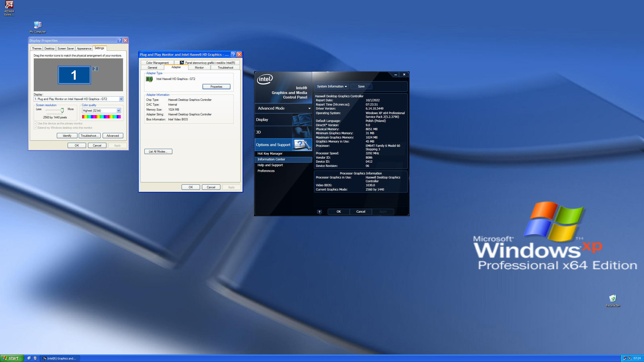
Task: Click OK in the adapter properties dialog
Action: point(191,187)
